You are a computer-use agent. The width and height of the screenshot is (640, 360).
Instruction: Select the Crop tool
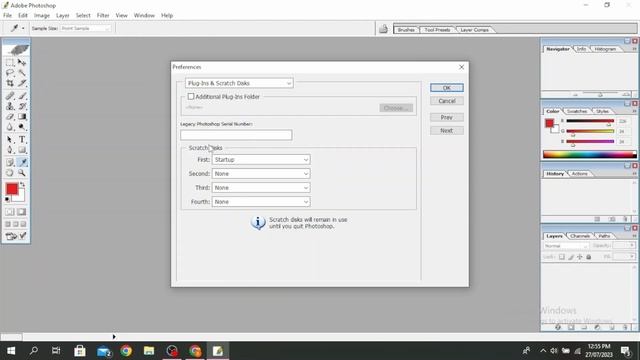click(x=10, y=83)
